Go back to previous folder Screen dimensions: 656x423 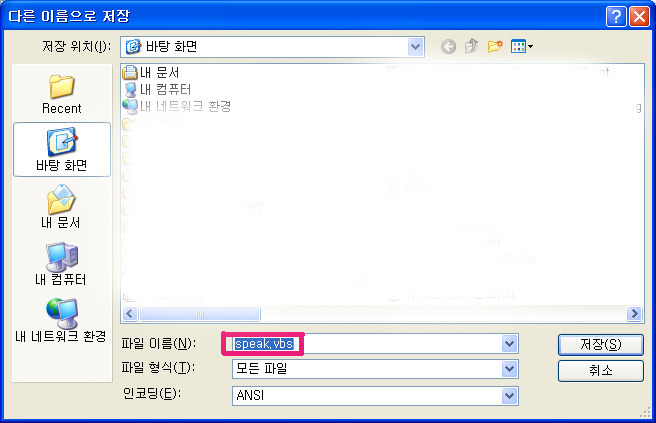(x=448, y=46)
